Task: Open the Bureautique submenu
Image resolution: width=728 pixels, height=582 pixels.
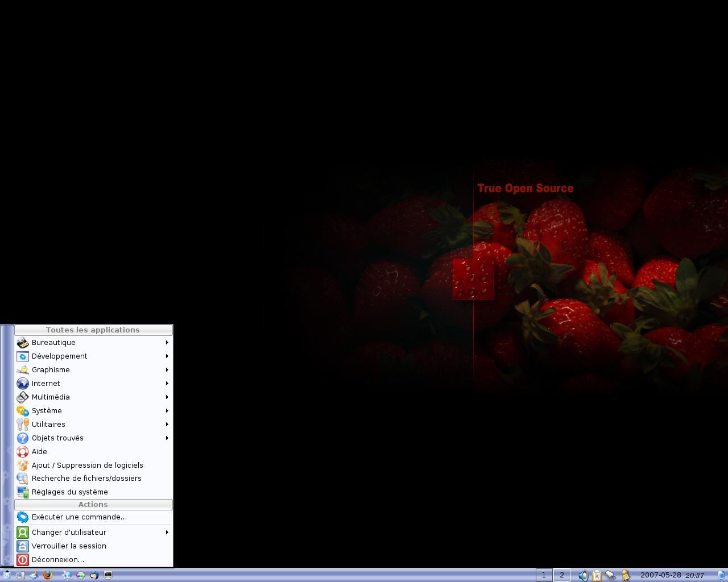Action: pyautogui.click(x=93, y=343)
